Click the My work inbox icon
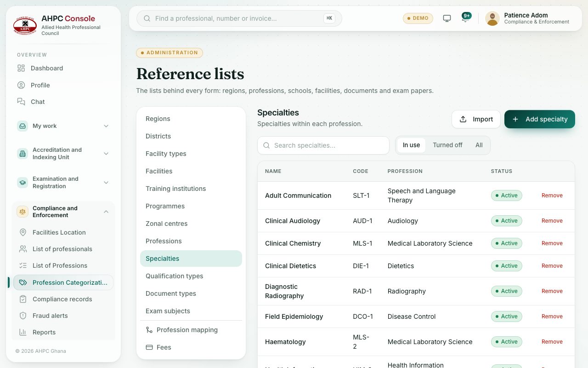This screenshot has width=588, height=368. point(23,126)
